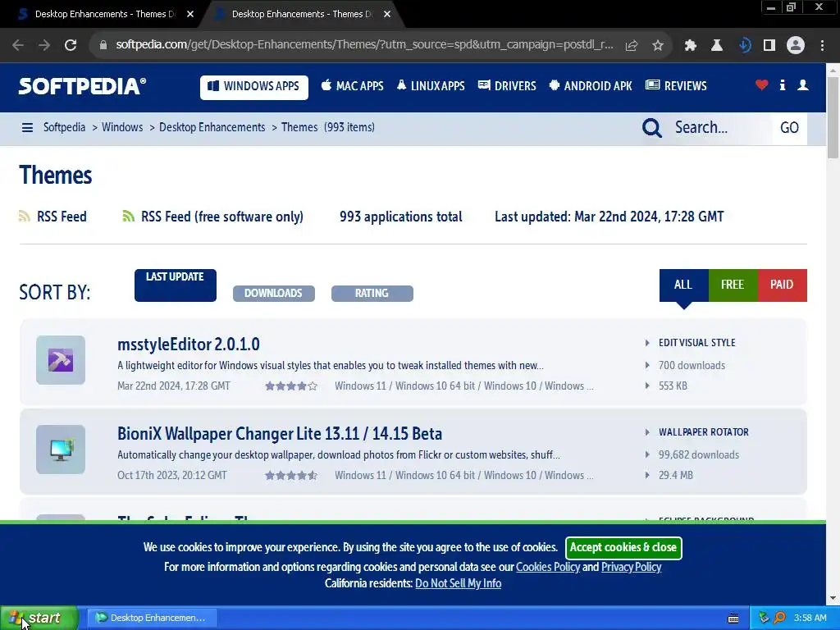Open BioniX Wallpaper Changer Lite title link

(280, 433)
